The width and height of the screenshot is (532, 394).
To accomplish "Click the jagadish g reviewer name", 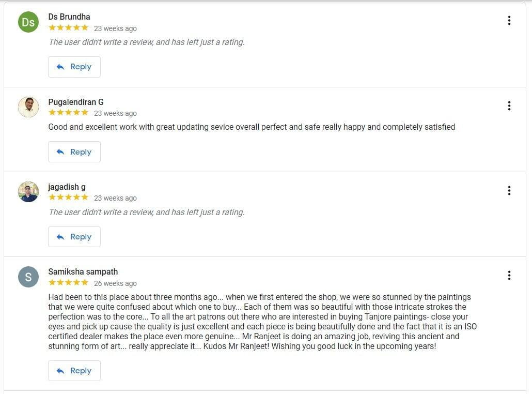I will (x=67, y=187).
